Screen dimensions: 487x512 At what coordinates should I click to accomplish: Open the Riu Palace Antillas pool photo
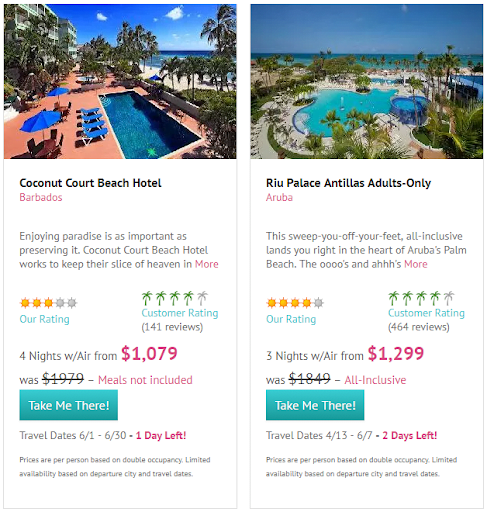pyautogui.click(x=367, y=81)
